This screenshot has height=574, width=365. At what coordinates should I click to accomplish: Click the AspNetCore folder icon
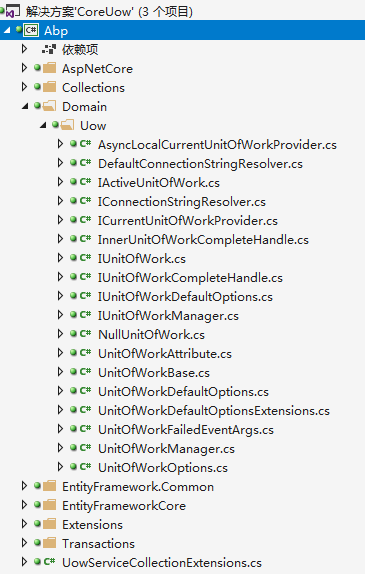pyautogui.click(x=49, y=68)
